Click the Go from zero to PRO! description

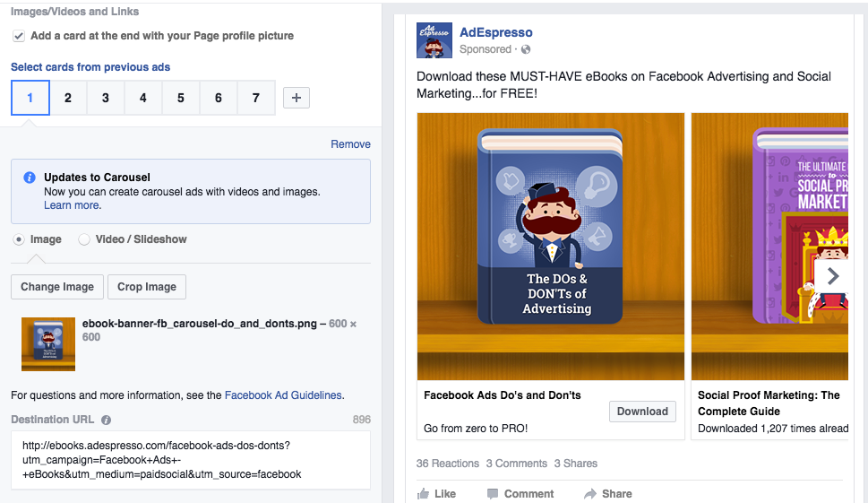click(x=476, y=429)
